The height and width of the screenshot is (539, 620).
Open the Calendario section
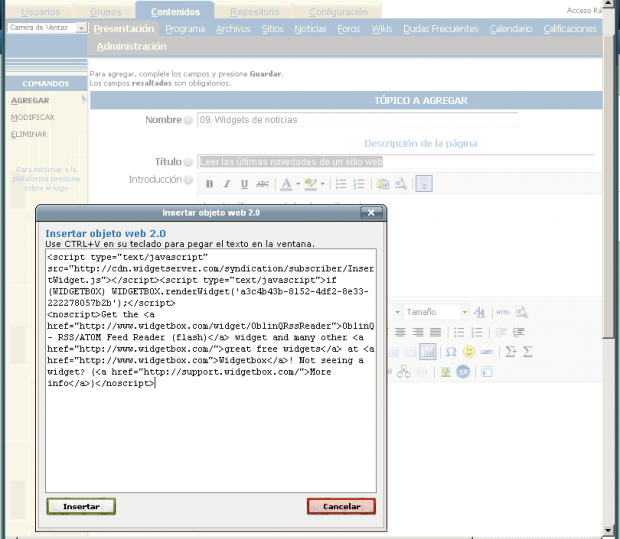pos(511,29)
